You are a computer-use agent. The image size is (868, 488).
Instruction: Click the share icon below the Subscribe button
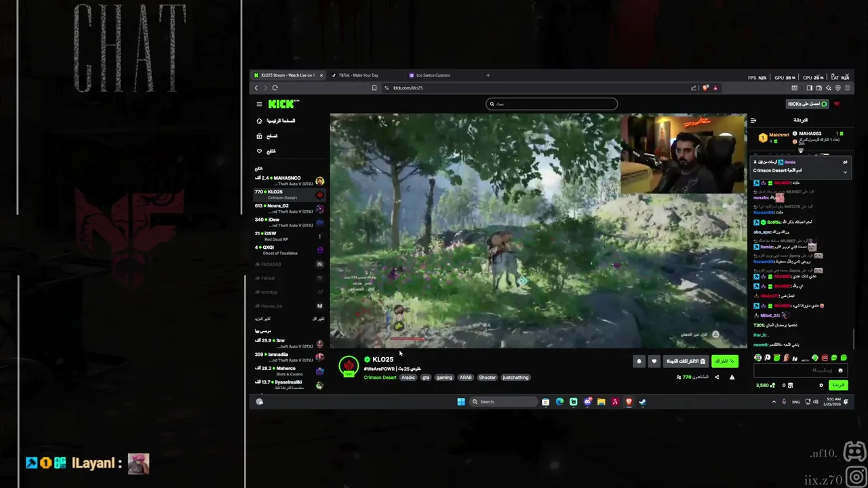(x=717, y=377)
